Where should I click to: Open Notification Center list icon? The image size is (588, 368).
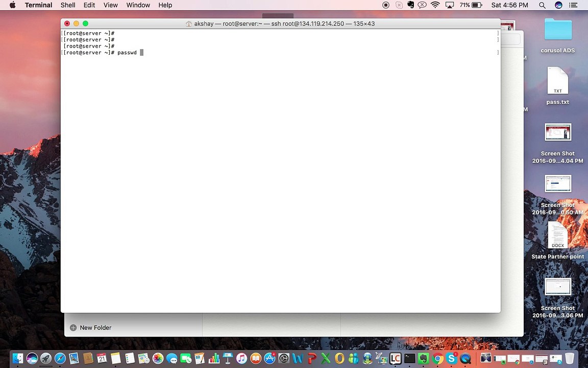pos(573,5)
